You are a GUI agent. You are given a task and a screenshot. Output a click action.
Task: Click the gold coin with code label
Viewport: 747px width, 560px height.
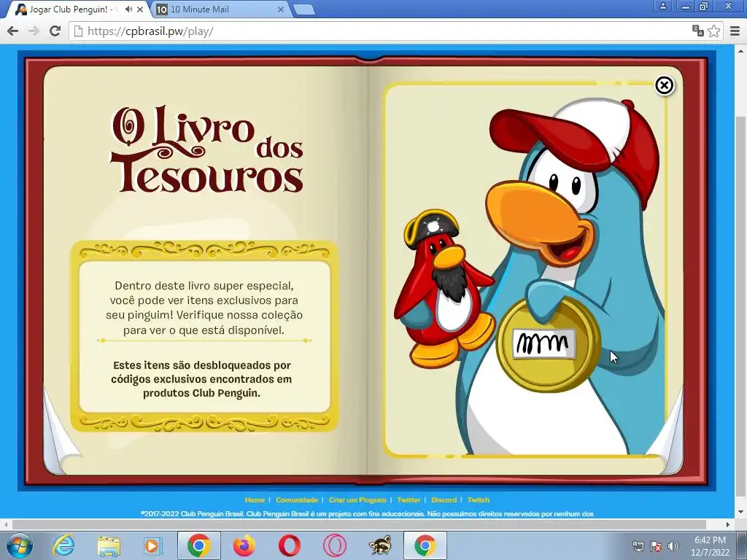[548, 345]
